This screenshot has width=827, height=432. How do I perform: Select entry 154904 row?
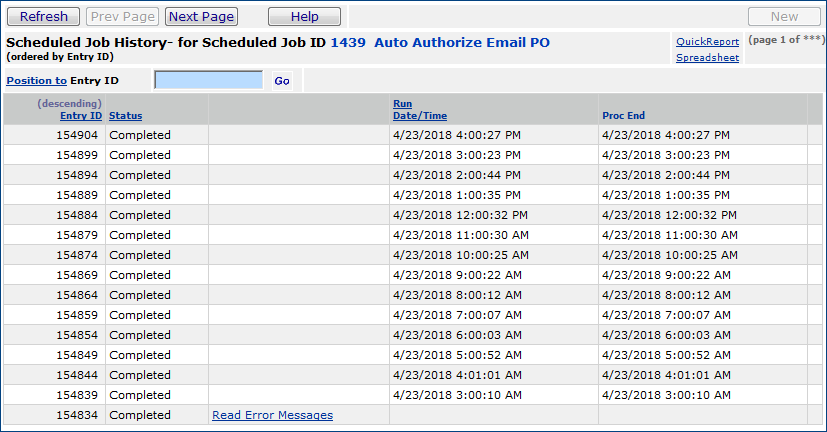(80, 135)
